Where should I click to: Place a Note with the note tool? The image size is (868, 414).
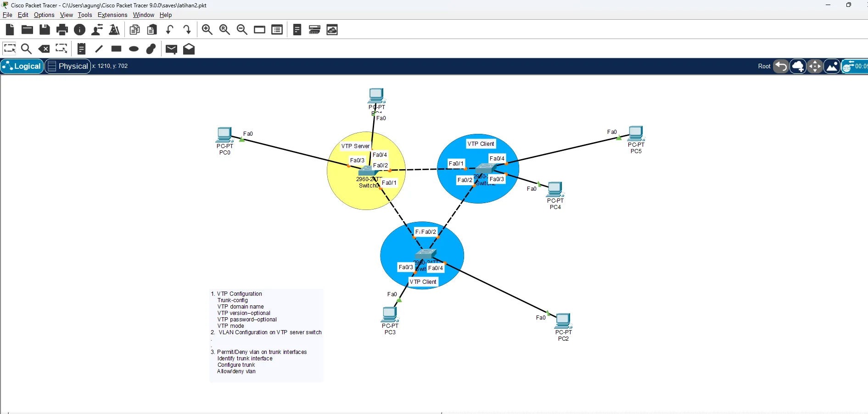[x=81, y=49]
